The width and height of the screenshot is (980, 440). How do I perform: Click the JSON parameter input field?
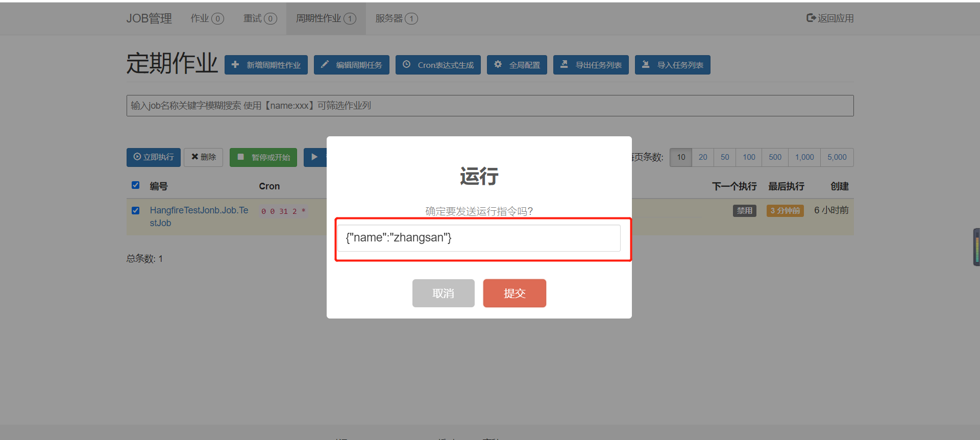pyautogui.click(x=479, y=238)
